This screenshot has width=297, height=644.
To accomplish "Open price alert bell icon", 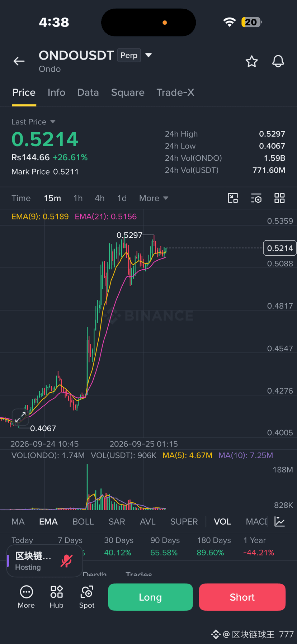I will (x=278, y=61).
